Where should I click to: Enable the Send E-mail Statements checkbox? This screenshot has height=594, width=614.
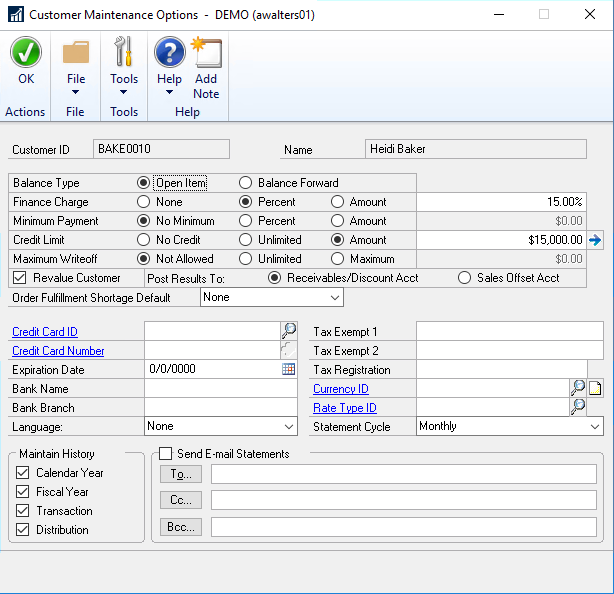166,454
